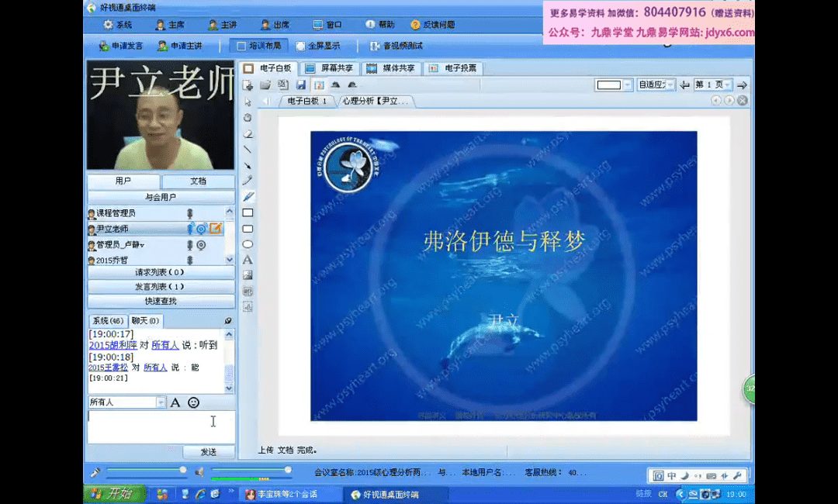Adjust the microphone volume slider
The height and width of the screenshot is (504, 838).
click(183, 470)
